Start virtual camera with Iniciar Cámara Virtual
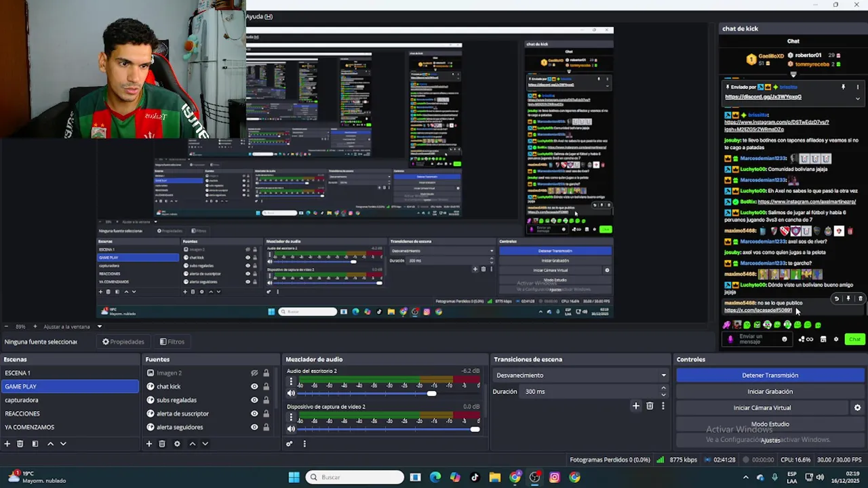The height and width of the screenshot is (488, 868). coord(762,408)
